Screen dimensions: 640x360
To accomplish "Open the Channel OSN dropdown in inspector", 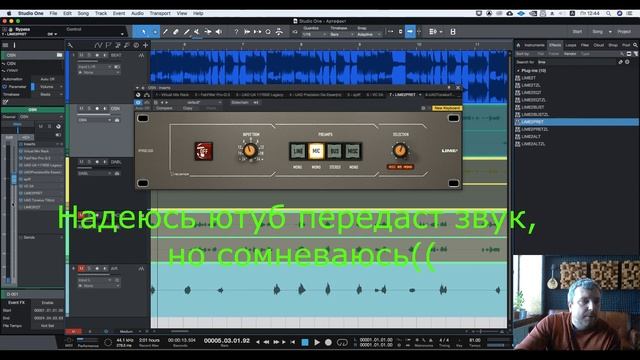I will coord(41,117).
